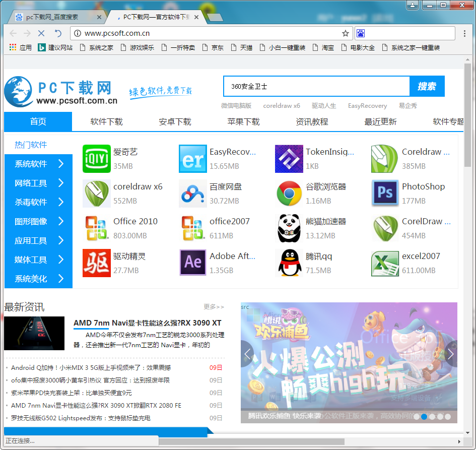Expand the 系统软件 category
Image resolution: width=476 pixels, height=450 pixels.
point(39,164)
